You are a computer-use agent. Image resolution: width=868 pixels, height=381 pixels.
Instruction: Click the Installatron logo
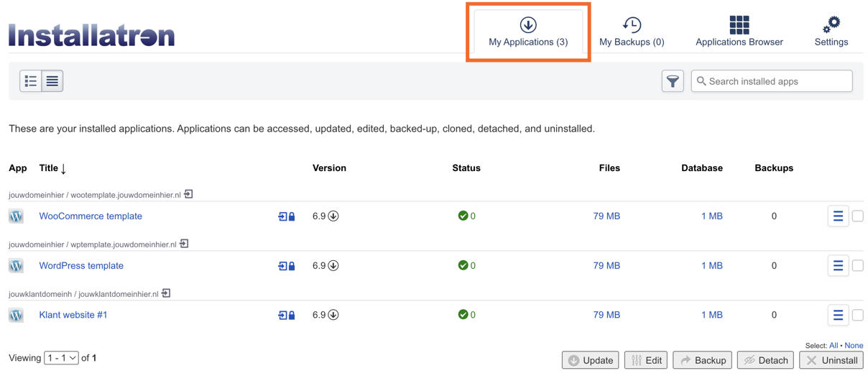[x=92, y=35]
